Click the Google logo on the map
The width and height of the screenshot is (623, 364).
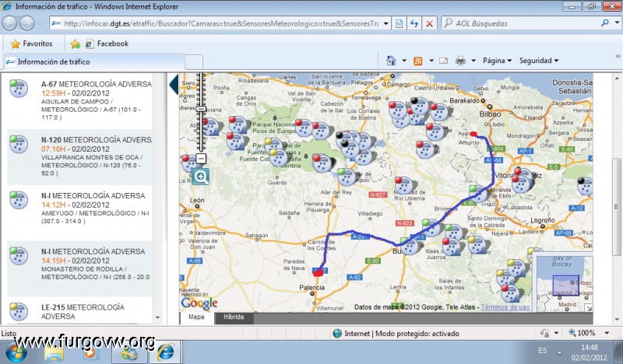point(199,303)
